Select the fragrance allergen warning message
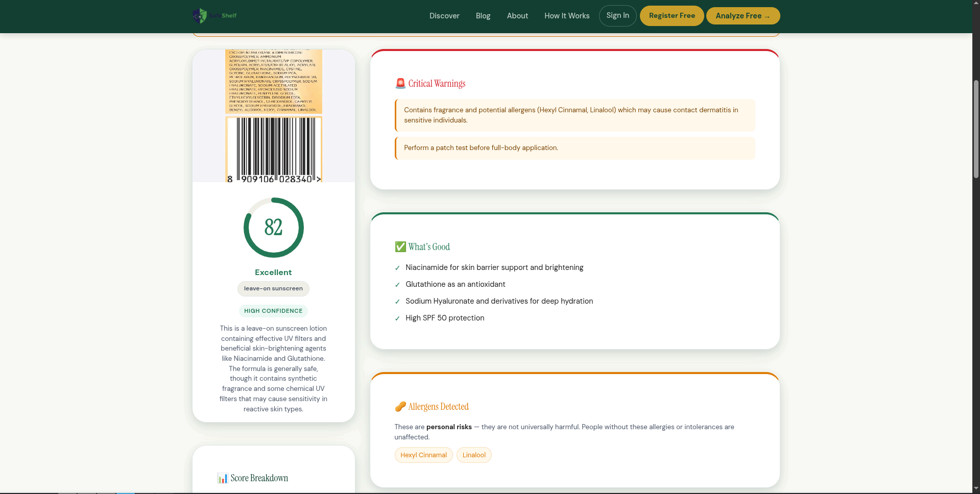 575,115
